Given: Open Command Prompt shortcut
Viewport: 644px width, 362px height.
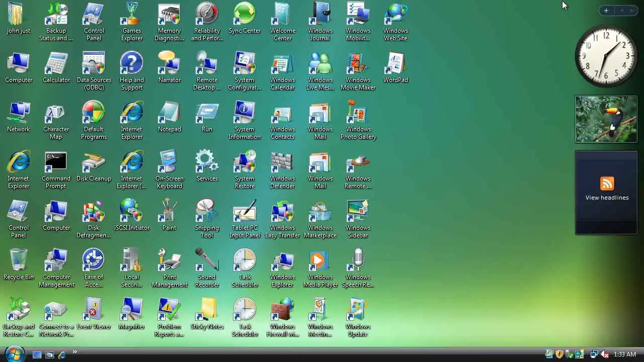Looking at the screenshot, I should (x=56, y=170).
